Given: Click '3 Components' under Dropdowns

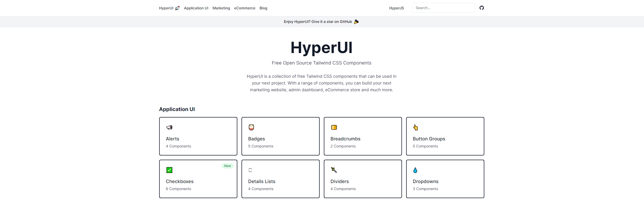Looking at the screenshot, I should coord(425,189).
